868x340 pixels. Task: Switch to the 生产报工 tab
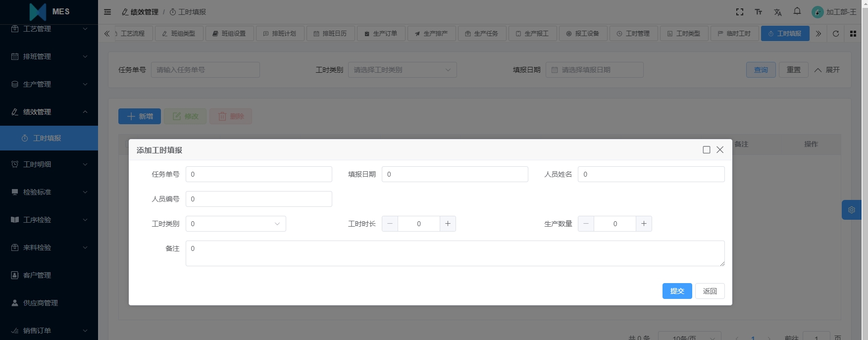533,34
